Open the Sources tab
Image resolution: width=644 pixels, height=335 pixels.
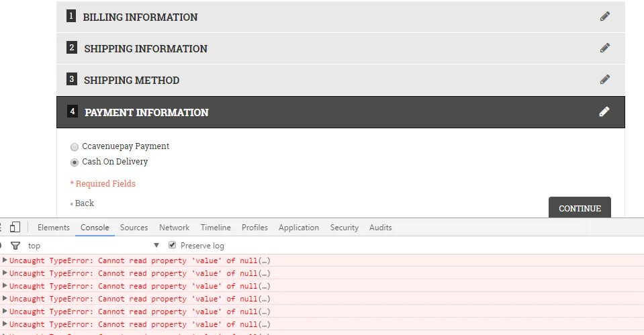[134, 228]
